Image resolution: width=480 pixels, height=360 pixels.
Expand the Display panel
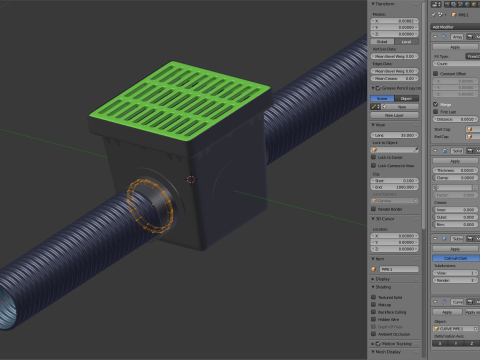(373, 279)
